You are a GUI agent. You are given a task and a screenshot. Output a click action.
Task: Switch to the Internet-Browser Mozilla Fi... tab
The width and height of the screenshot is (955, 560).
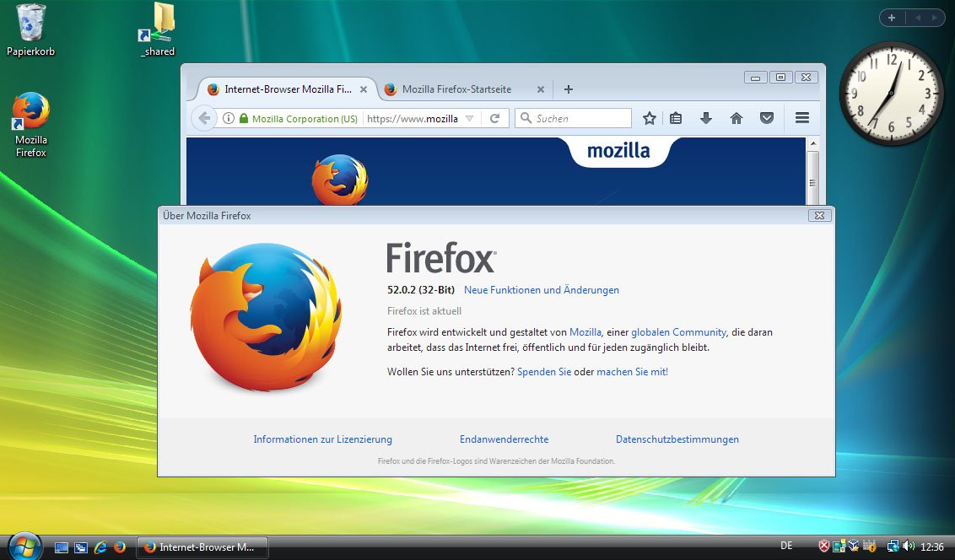(x=287, y=89)
